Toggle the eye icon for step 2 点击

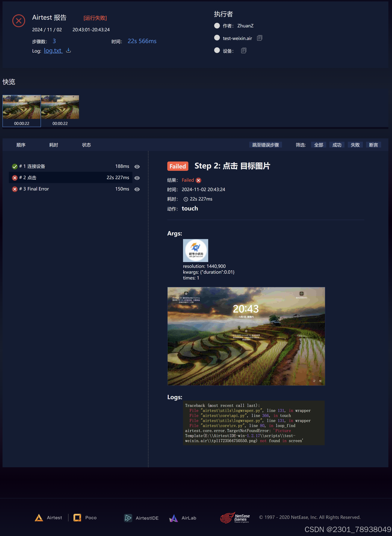137,178
